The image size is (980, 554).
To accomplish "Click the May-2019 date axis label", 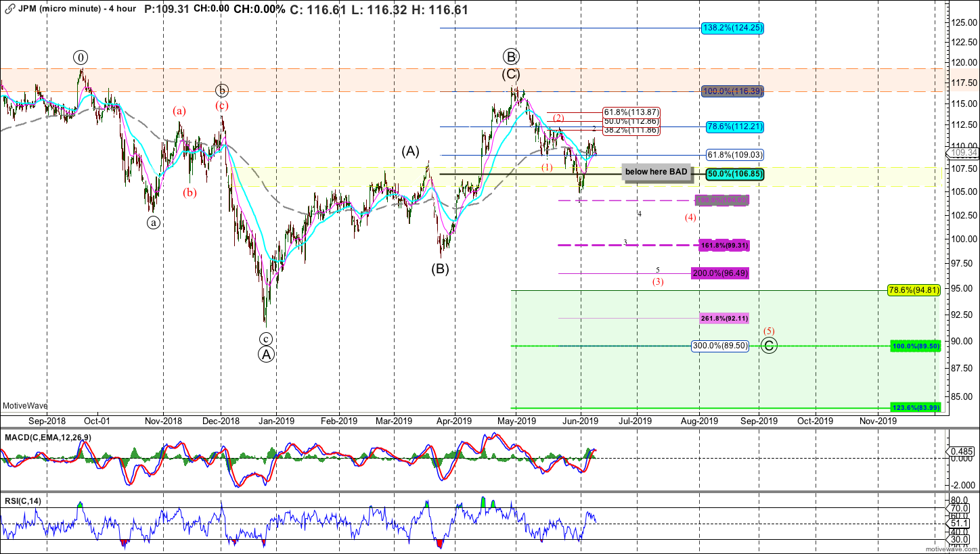I will 517,420.
